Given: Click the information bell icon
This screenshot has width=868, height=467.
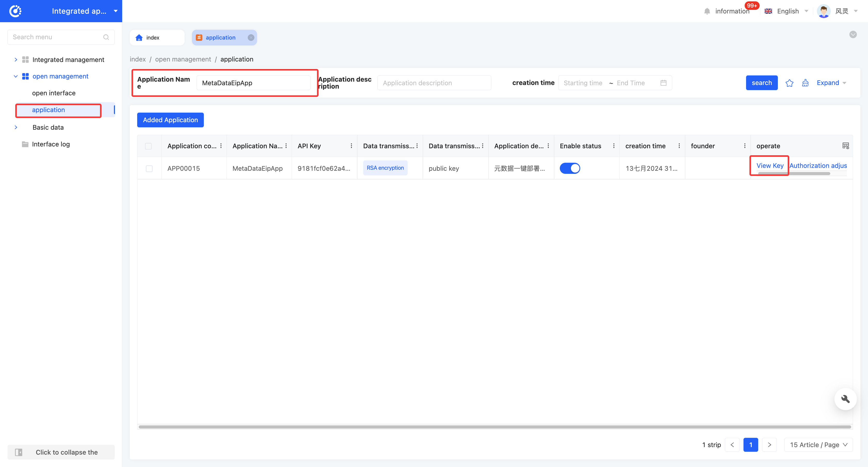Looking at the screenshot, I should pyautogui.click(x=707, y=11).
